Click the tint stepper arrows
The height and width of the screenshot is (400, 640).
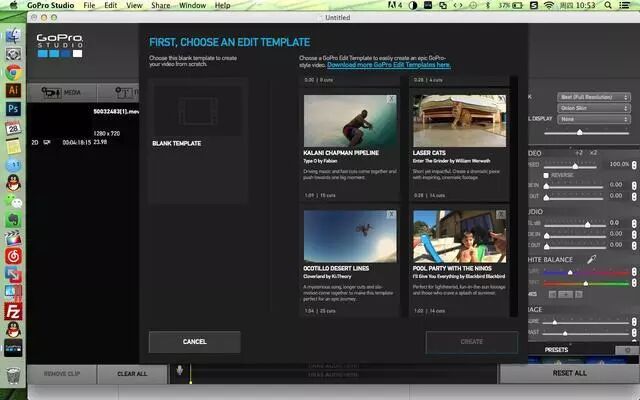click(x=634, y=282)
